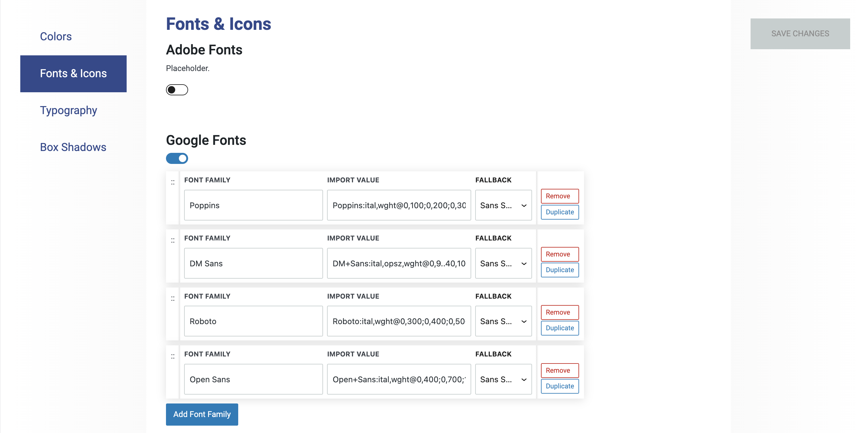868x433 pixels.
Task: Expand the DM Sans fallback dropdown
Action: click(503, 263)
